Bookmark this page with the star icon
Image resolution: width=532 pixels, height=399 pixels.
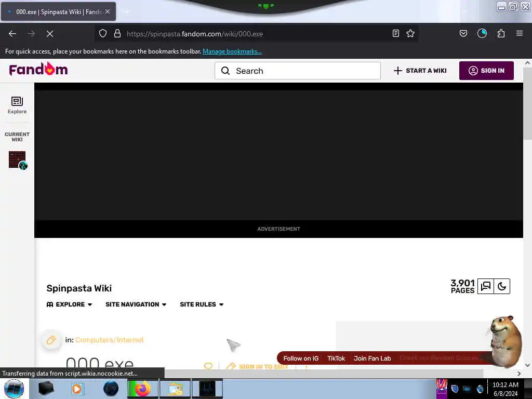[x=410, y=33]
